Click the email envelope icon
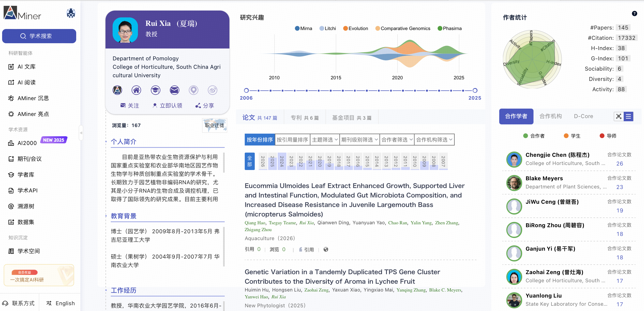 tap(174, 90)
